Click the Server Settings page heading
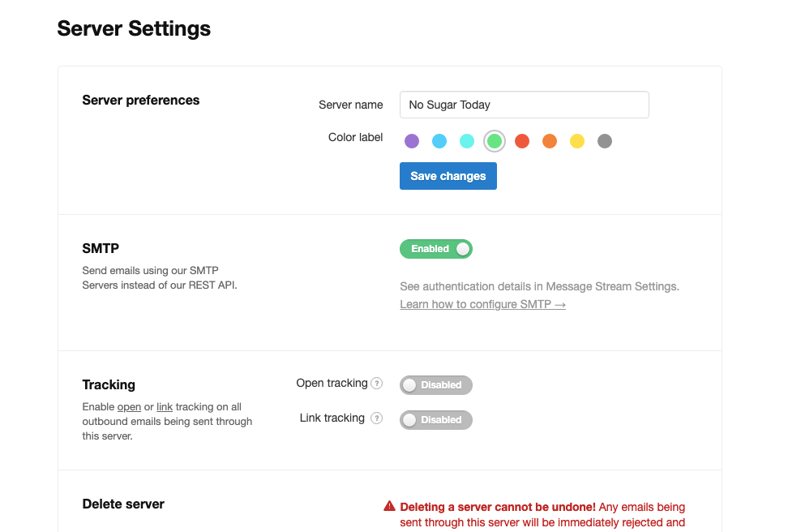 [134, 28]
